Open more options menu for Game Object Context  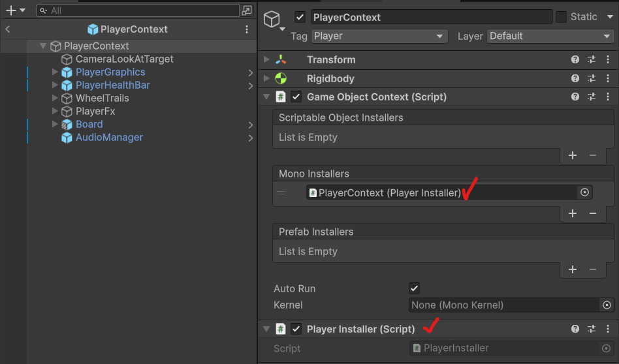607,97
